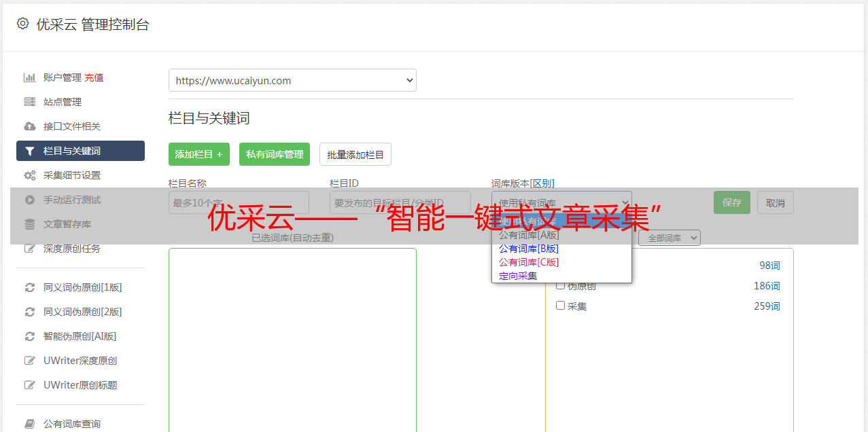Viewport: 868px width, 432px height.
Task: Tick the 采集 checkbox
Action: [561, 306]
